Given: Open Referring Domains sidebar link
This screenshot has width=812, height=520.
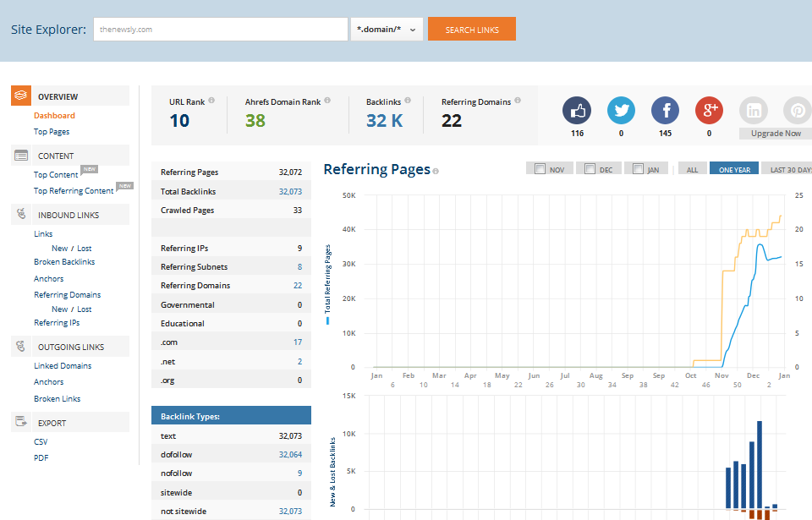Looking at the screenshot, I should (68, 295).
